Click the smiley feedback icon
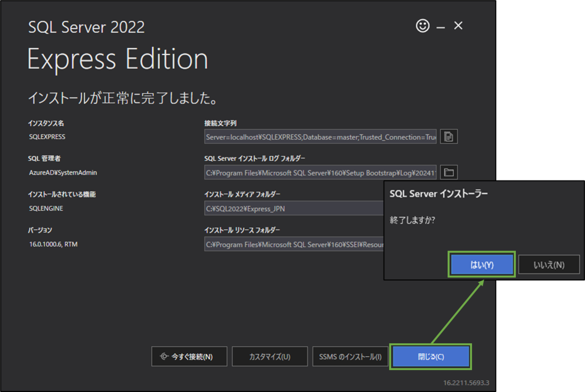This screenshot has height=392, width=585. [423, 26]
